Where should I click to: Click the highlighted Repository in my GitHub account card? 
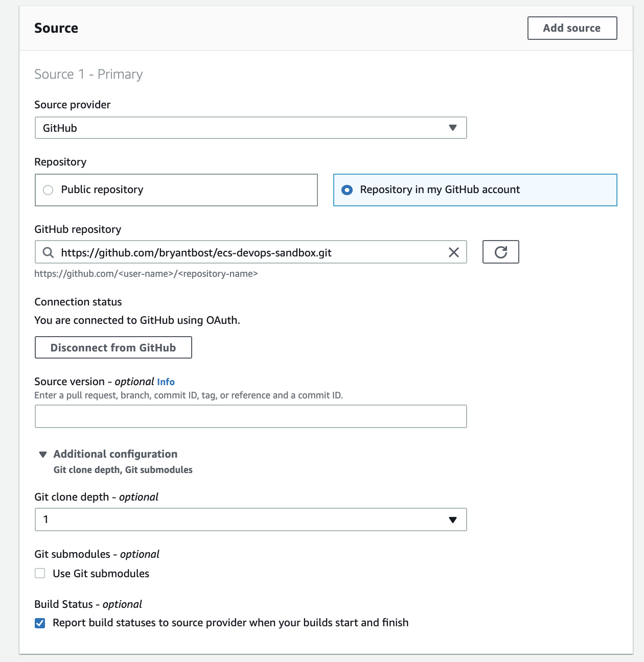(474, 190)
